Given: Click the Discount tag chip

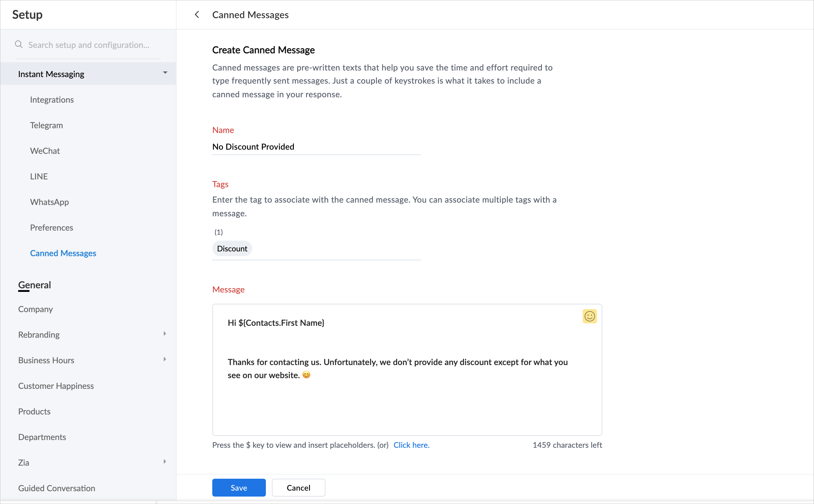Looking at the screenshot, I should (232, 249).
